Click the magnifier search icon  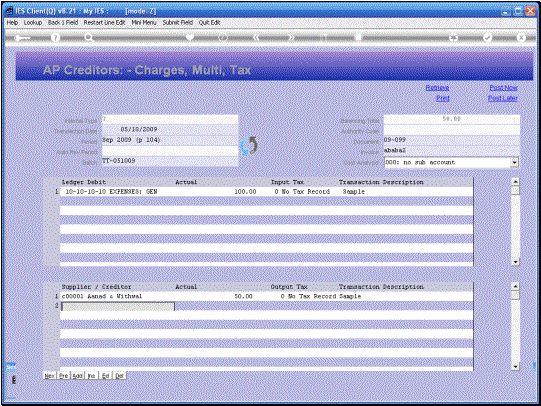click(x=89, y=38)
